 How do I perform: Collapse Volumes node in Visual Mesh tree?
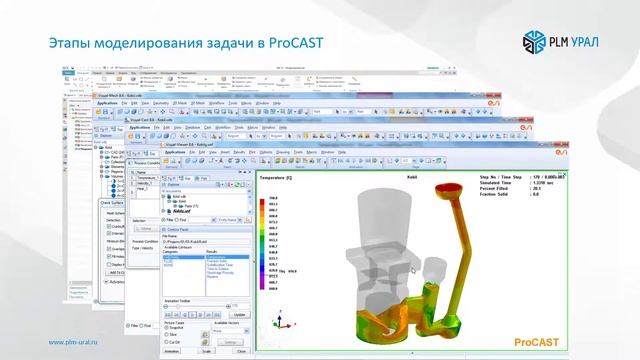[x=102, y=177]
